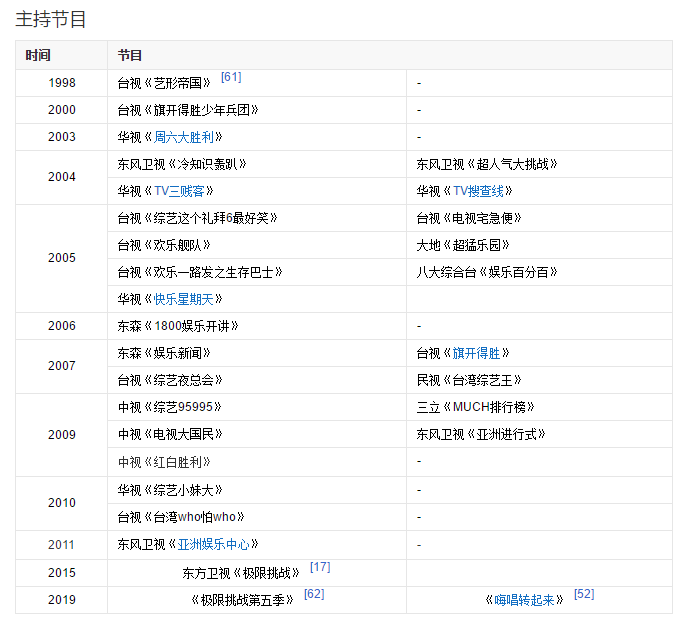Screen dimensions: 689x629
Task: Click 中视《电视大国民》 cell
Action: [x=257, y=434]
